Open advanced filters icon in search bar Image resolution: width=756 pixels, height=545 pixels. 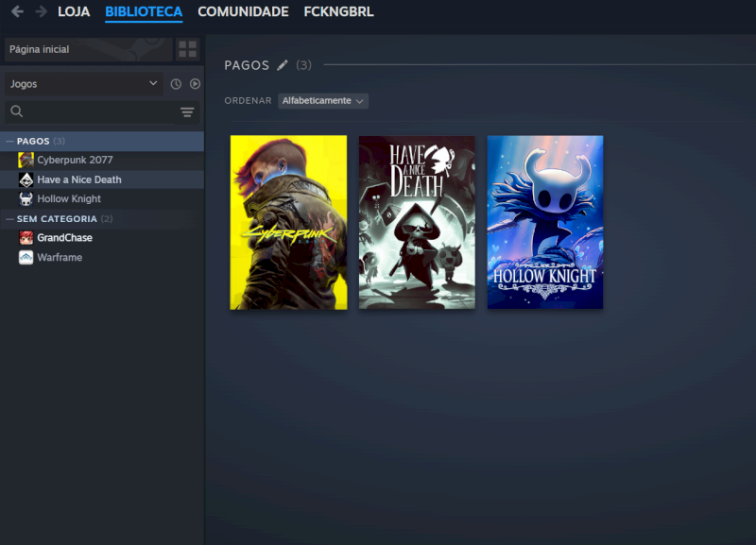tap(187, 111)
